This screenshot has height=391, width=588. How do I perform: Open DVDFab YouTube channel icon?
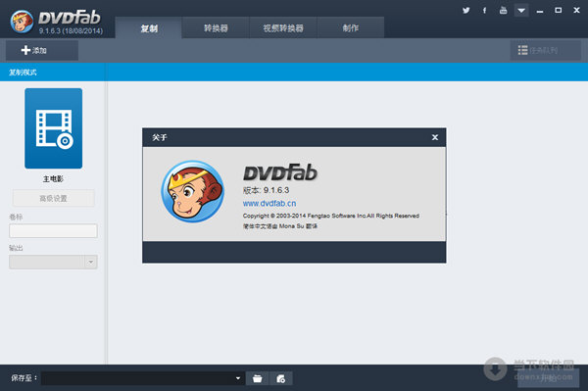[x=504, y=10]
